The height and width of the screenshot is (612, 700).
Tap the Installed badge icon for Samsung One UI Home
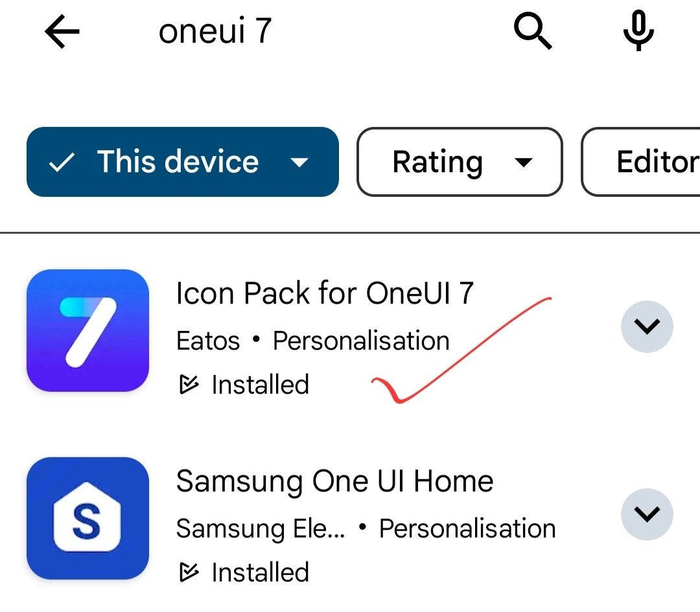point(190,572)
